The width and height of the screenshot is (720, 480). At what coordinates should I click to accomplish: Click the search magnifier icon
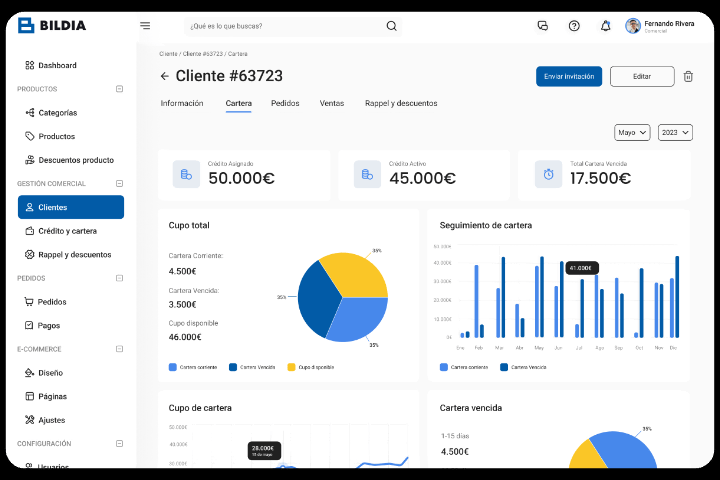(391, 26)
